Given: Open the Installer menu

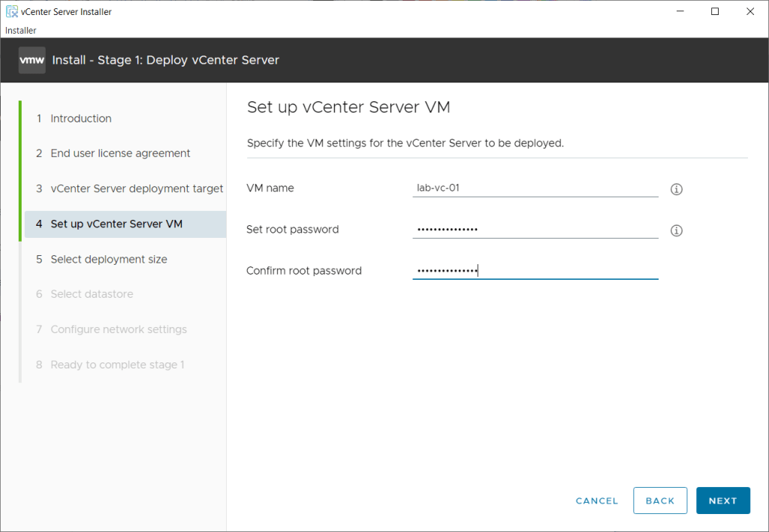Looking at the screenshot, I should [21, 30].
